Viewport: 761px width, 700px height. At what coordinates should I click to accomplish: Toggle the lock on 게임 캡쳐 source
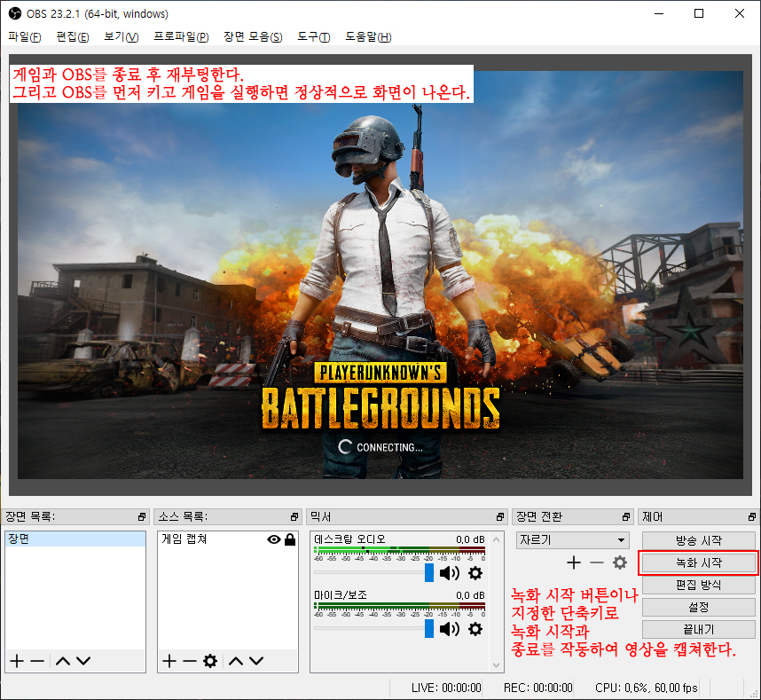pos(290,539)
